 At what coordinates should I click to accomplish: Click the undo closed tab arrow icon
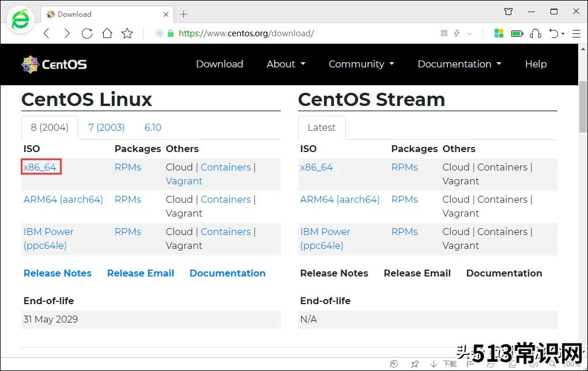[554, 33]
